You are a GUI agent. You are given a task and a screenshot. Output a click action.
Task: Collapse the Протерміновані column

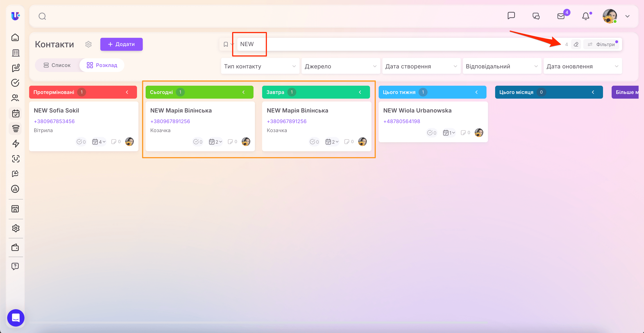[x=127, y=92]
